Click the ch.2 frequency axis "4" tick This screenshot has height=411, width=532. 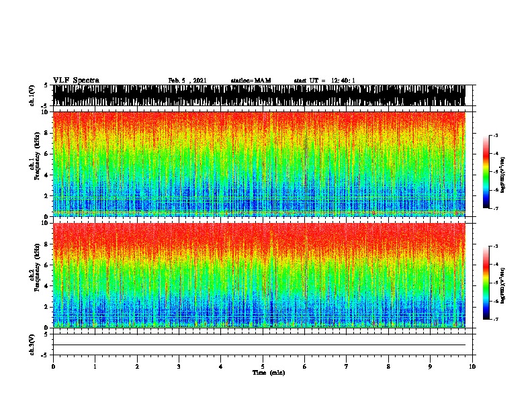pyautogui.click(x=46, y=286)
